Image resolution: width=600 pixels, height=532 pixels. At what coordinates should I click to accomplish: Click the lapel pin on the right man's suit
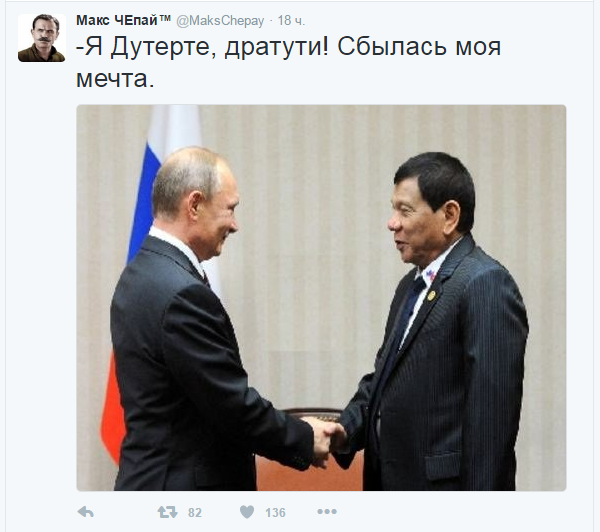point(432,295)
